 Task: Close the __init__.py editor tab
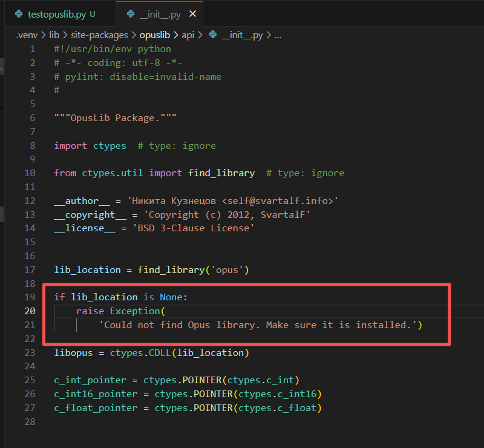193,13
